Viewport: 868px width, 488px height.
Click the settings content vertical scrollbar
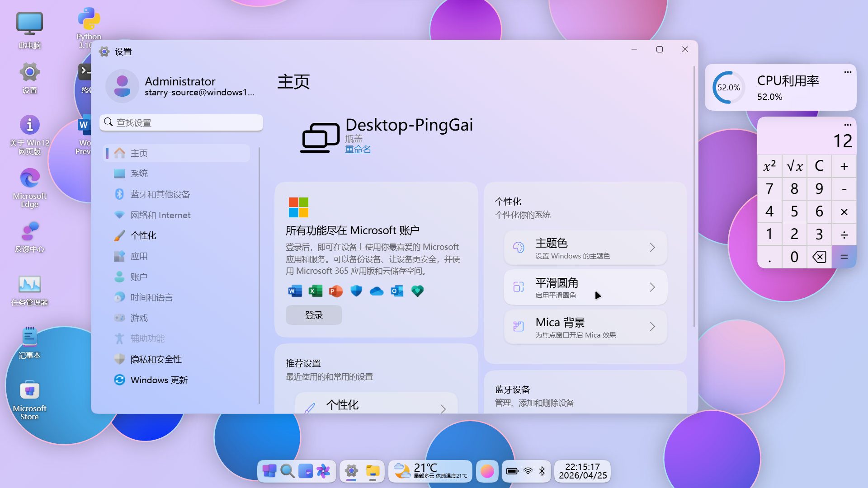(x=694, y=197)
